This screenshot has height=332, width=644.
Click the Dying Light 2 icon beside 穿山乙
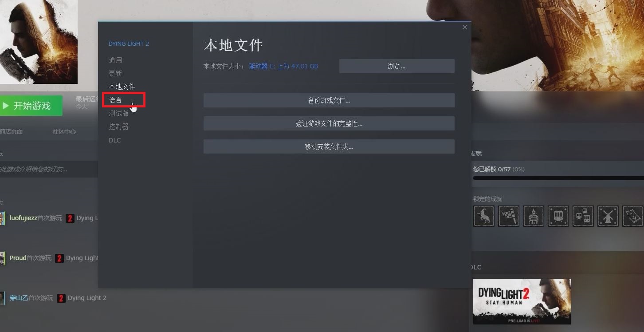[61, 298]
